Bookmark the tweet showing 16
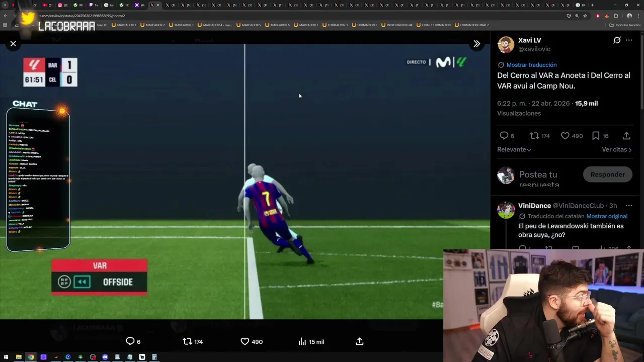Screen dimensions: 644x362 596,136
